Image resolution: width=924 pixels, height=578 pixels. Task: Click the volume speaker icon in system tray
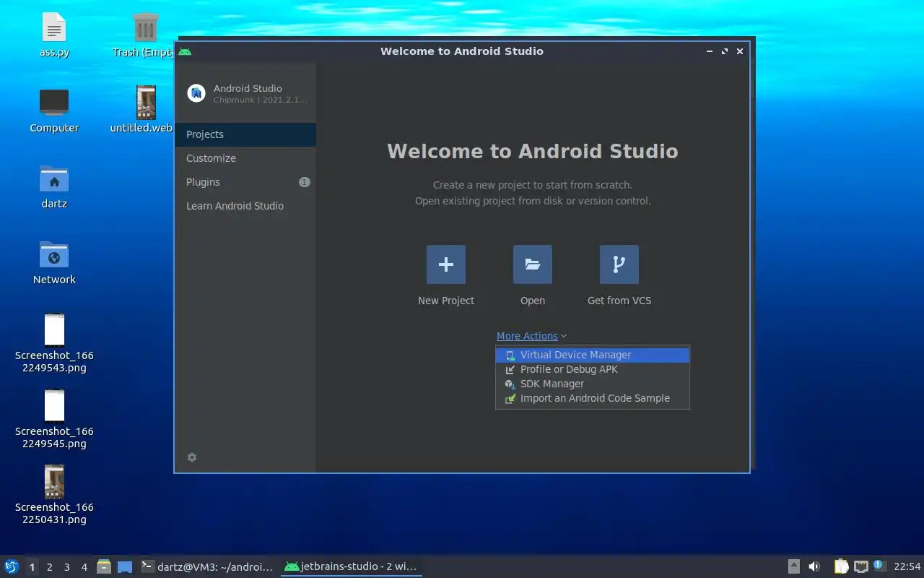pyautogui.click(x=814, y=566)
